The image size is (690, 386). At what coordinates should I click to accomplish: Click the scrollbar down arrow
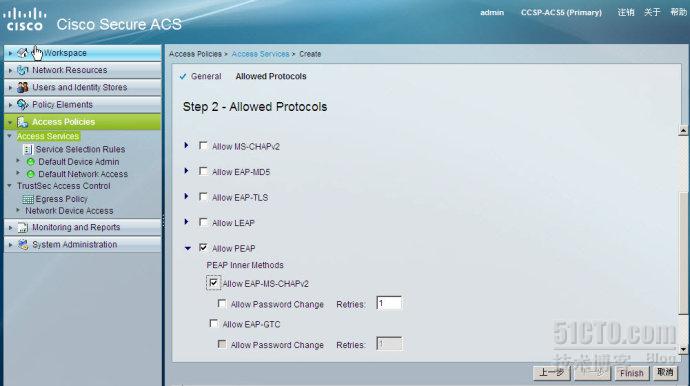click(x=683, y=349)
